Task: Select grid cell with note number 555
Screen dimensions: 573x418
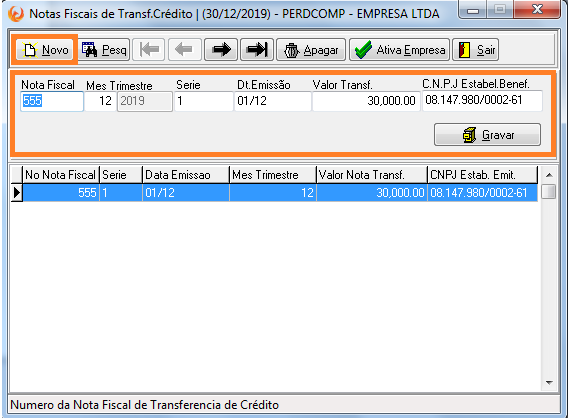Action: (61, 193)
